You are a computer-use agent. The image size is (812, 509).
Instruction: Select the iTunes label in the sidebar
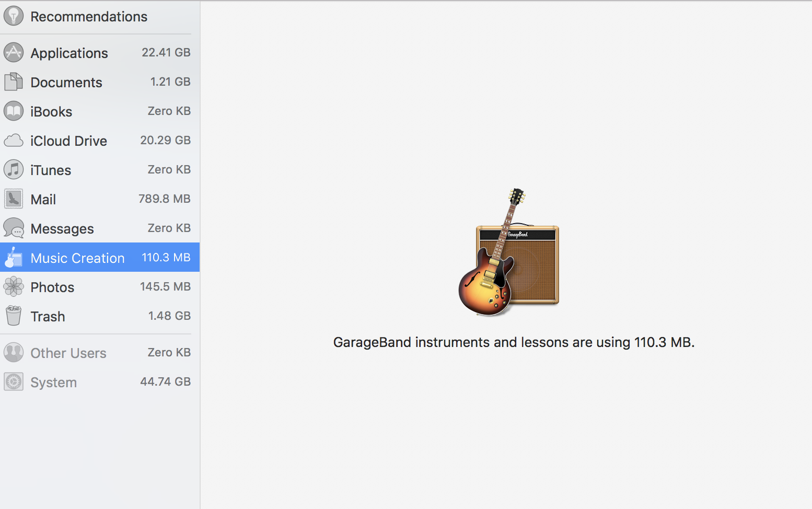[x=51, y=170]
